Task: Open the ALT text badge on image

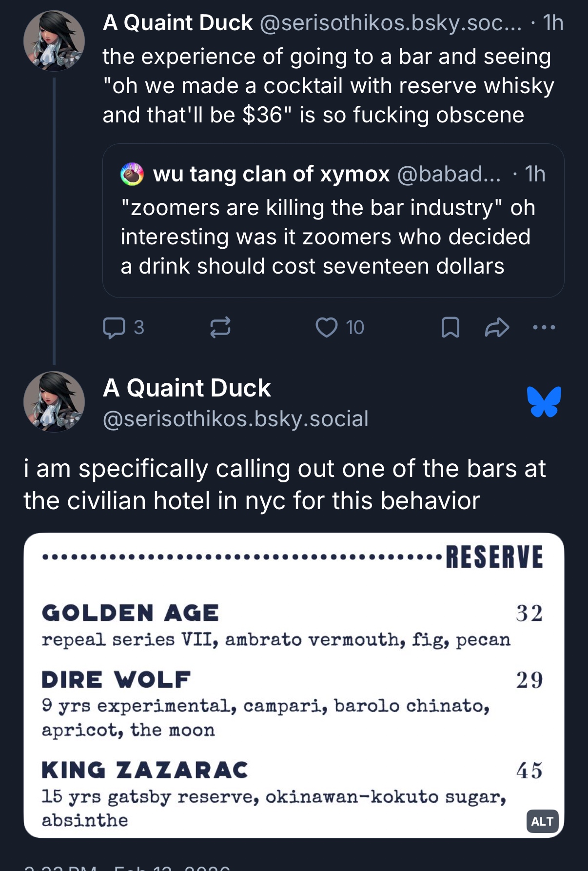Action: 542,821
